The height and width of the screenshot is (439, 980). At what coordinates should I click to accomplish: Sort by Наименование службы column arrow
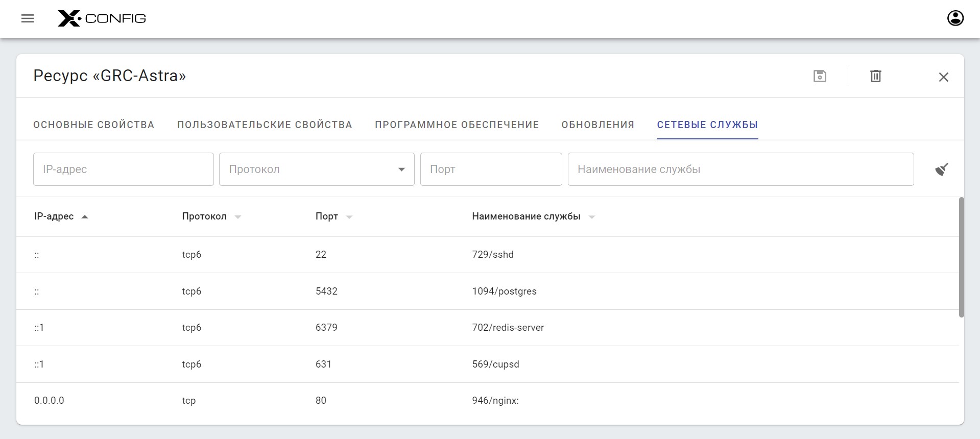point(592,217)
